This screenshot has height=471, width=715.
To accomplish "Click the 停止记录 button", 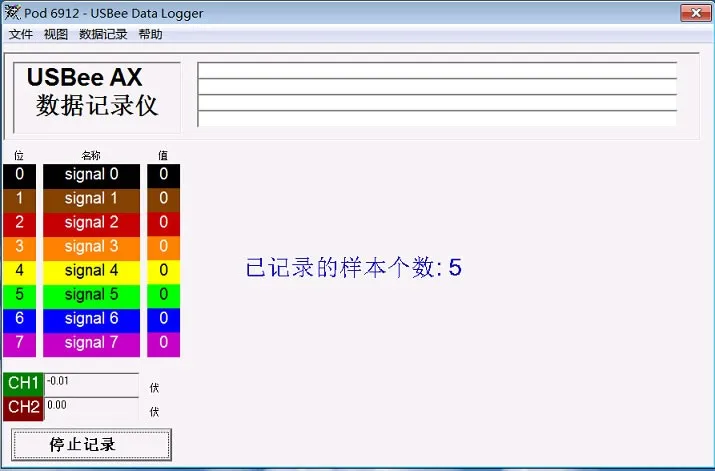I will 91,445.
